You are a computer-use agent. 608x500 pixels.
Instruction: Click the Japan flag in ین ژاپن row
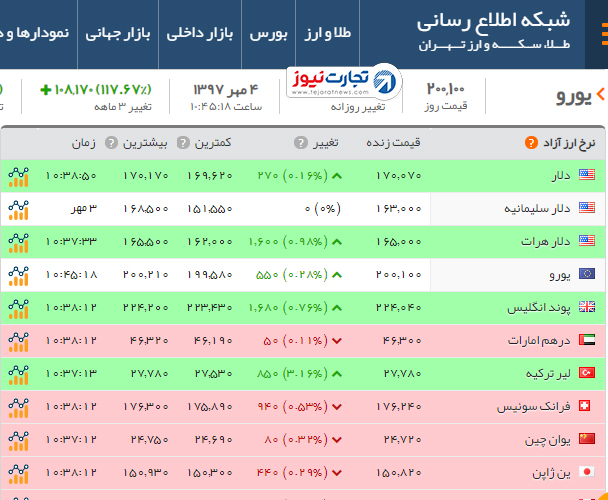coord(587,472)
